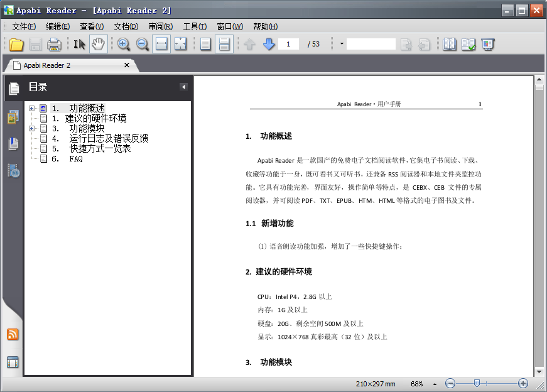Select 功能模块 in the outline
The width and height of the screenshot is (547, 392).
click(78, 128)
